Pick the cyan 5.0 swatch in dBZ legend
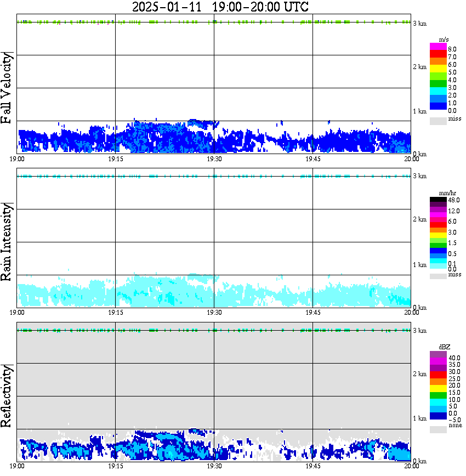466x476 pixels. click(x=438, y=402)
